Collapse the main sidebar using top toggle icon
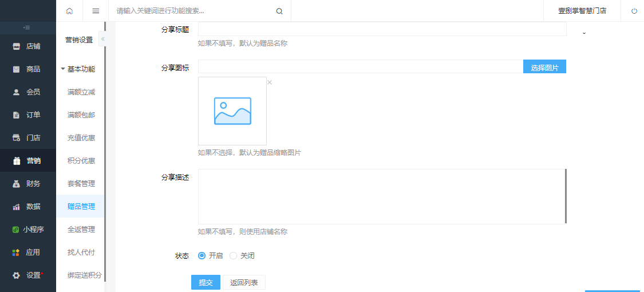The width and height of the screenshot is (644, 292). 27,27
